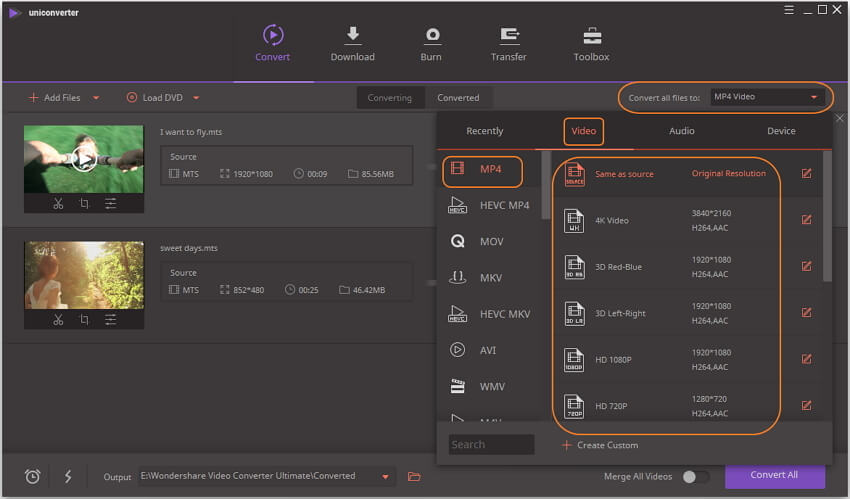850x499 pixels.
Task: Toggle high speed conversion lightning icon
Action: (x=68, y=477)
